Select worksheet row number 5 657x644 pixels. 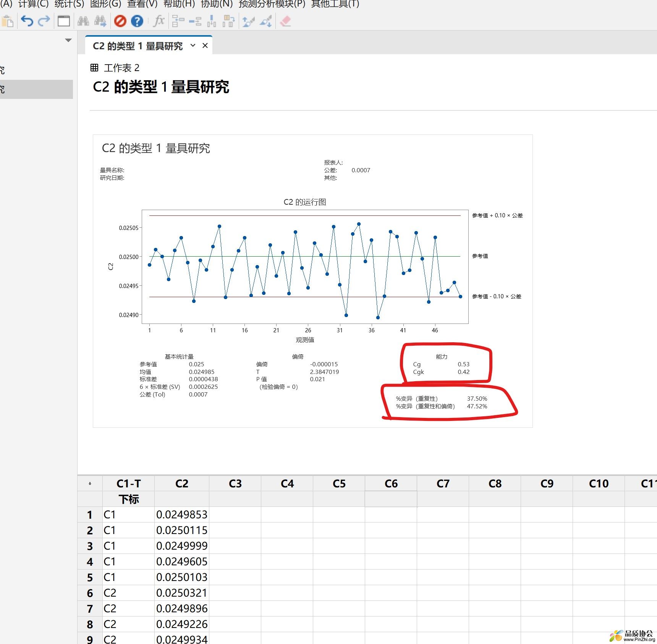pos(90,578)
